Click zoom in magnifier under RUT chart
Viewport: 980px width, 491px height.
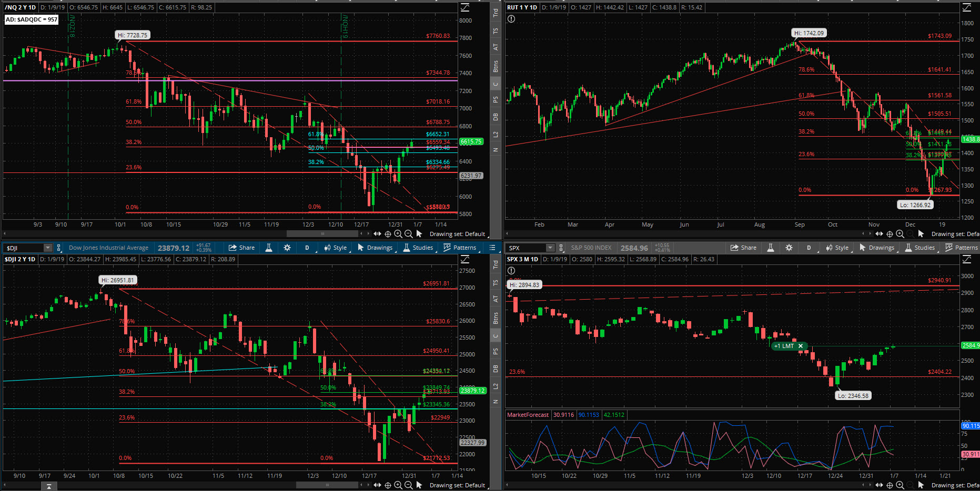click(900, 234)
